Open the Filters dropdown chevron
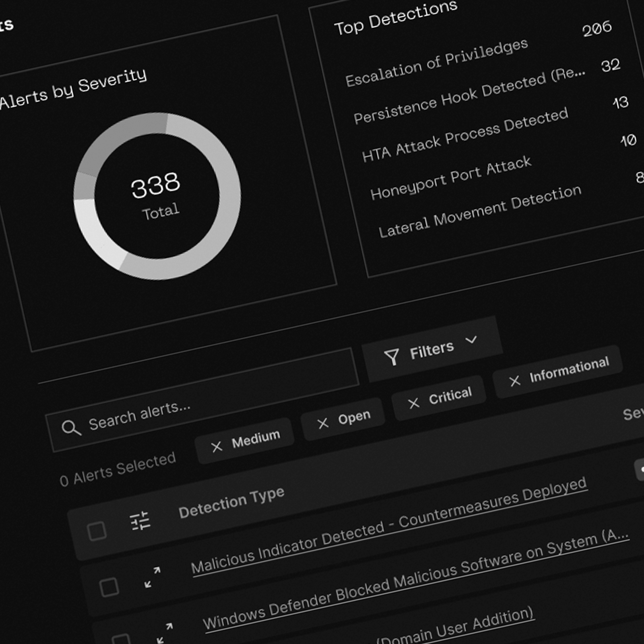 pos(471,340)
